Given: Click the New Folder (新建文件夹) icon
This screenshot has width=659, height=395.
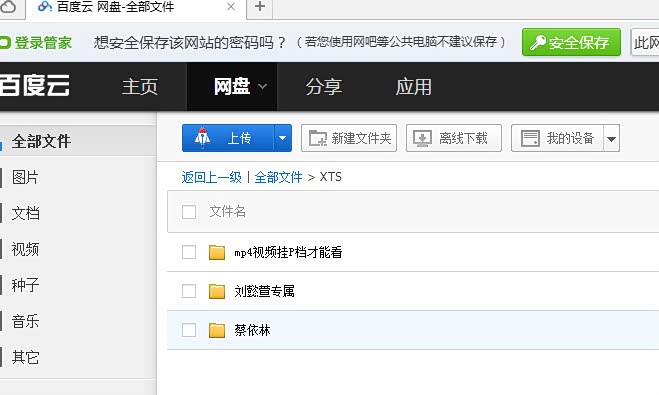Looking at the screenshot, I should coord(318,138).
